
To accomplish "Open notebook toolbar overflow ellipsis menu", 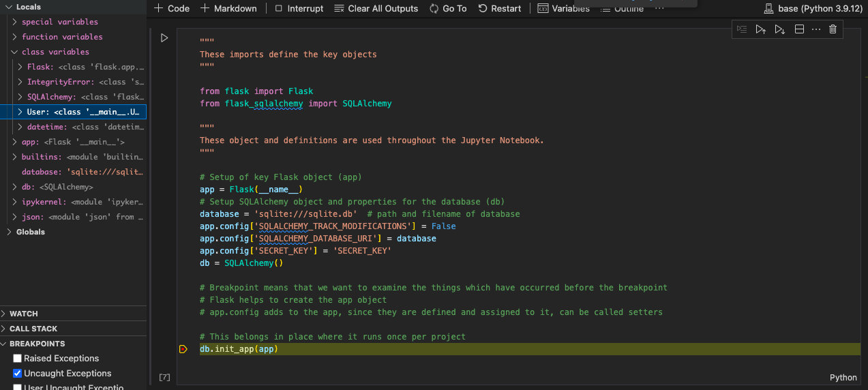I will pos(659,8).
